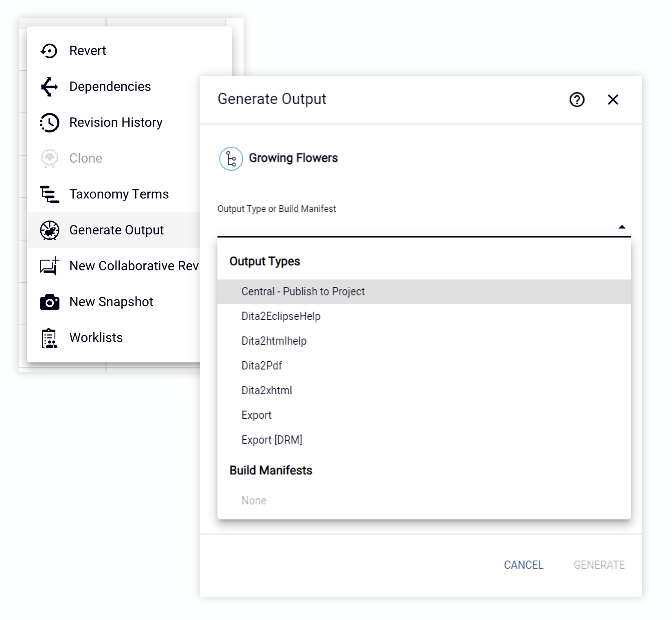672x620 pixels.
Task: Click the Output Types section heading
Action: click(264, 261)
